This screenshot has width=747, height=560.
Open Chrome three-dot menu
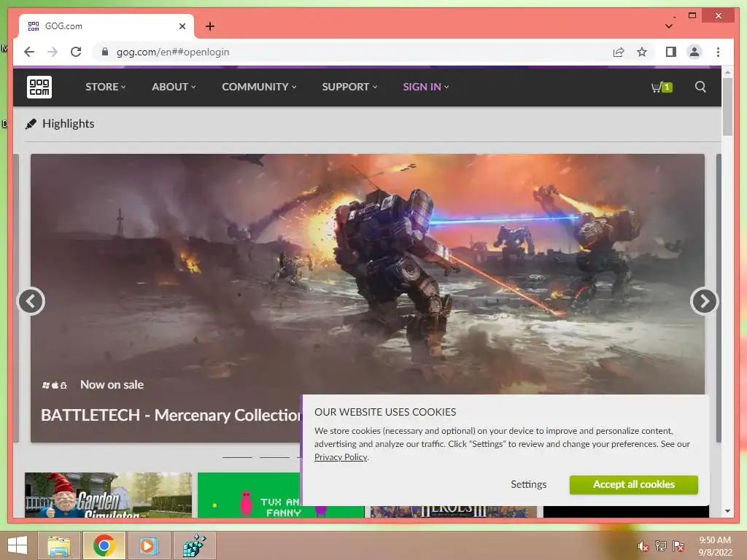click(x=718, y=52)
